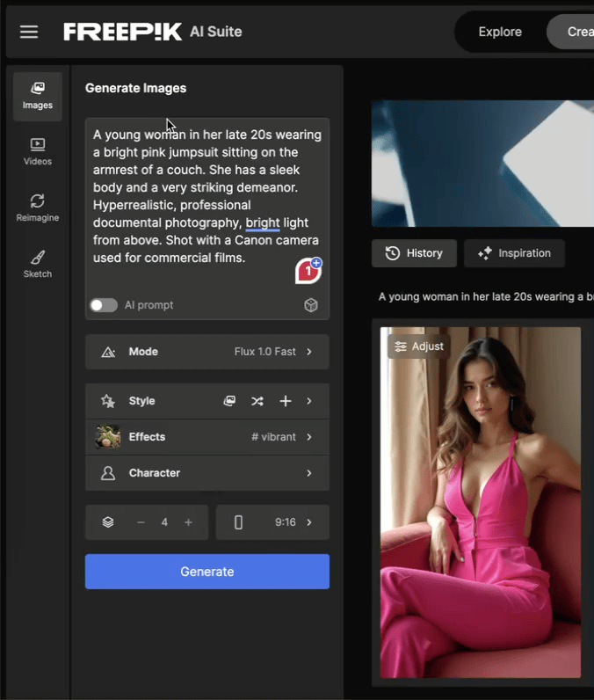Expand the Character row chevron
Screen dimensions: 594x700
(309, 473)
